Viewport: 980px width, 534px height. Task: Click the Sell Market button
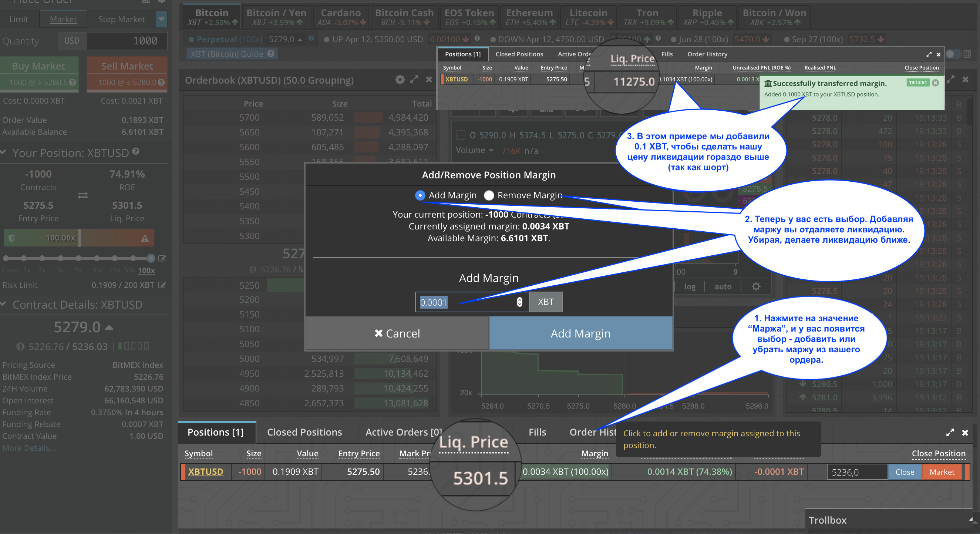[127, 74]
